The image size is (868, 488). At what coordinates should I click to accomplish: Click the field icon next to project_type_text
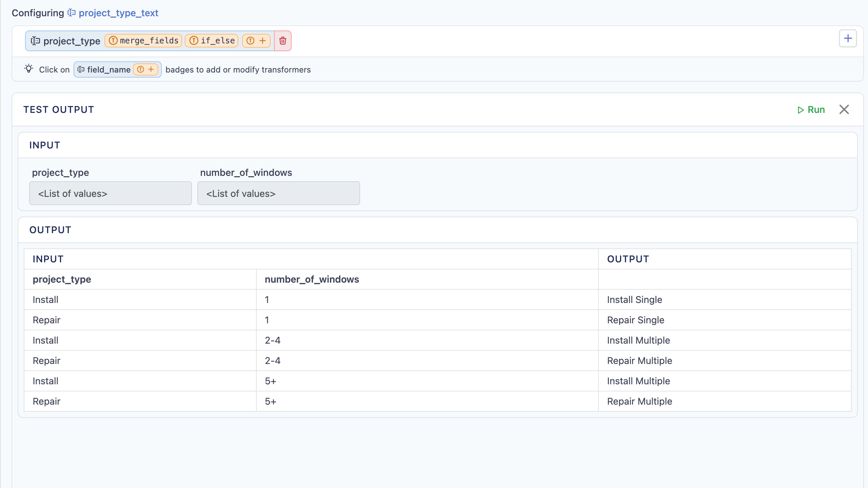(x=72, y=13)
